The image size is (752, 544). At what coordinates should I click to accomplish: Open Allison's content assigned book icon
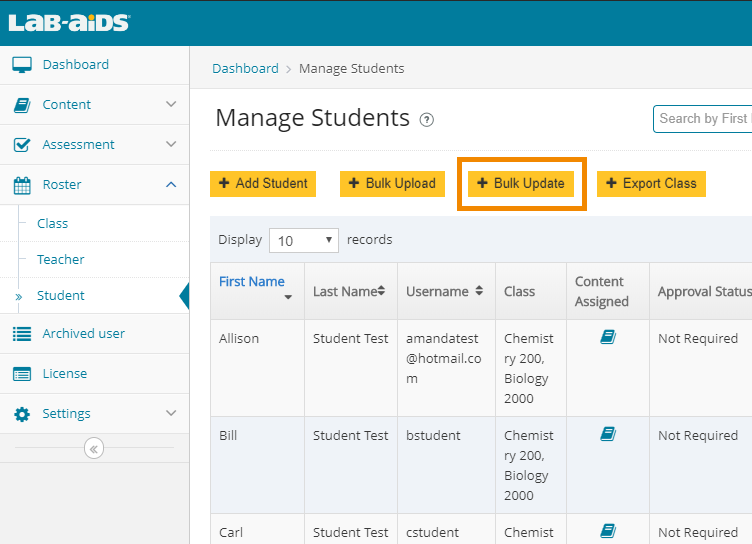tap(607, 338)
